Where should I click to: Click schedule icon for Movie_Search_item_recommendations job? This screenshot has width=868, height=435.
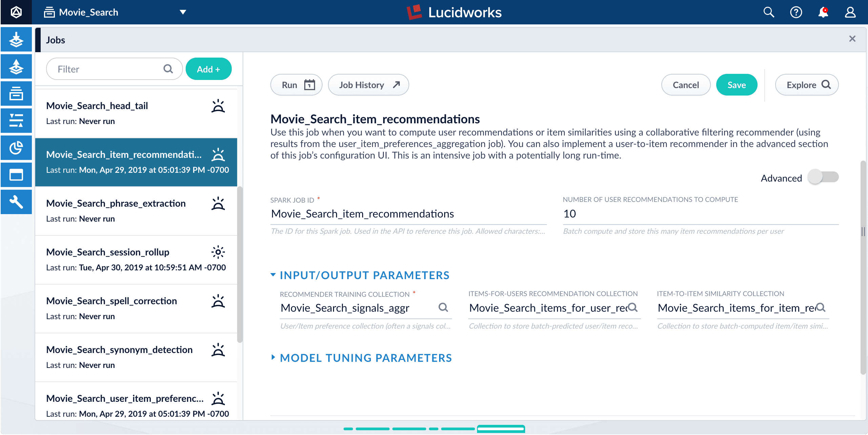click(218, 155)
